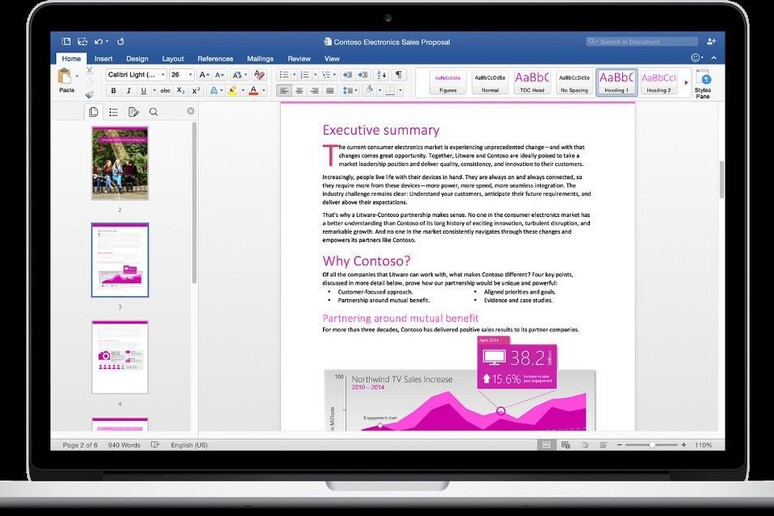The height and width of the screenshot is (516, 774).
Task: Click the Clear Formatting icon
Action: tap(259, 75)
